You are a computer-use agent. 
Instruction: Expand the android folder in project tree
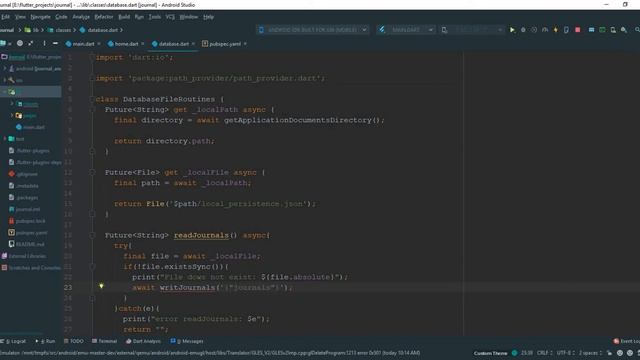[x=5, y=69]
